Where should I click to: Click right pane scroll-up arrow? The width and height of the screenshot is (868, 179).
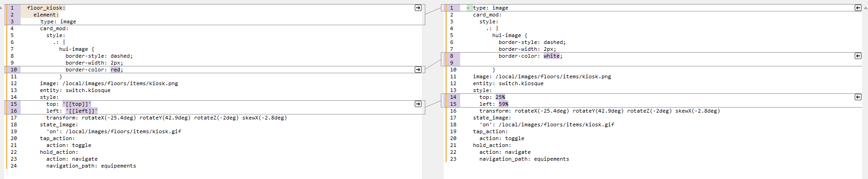866,8
